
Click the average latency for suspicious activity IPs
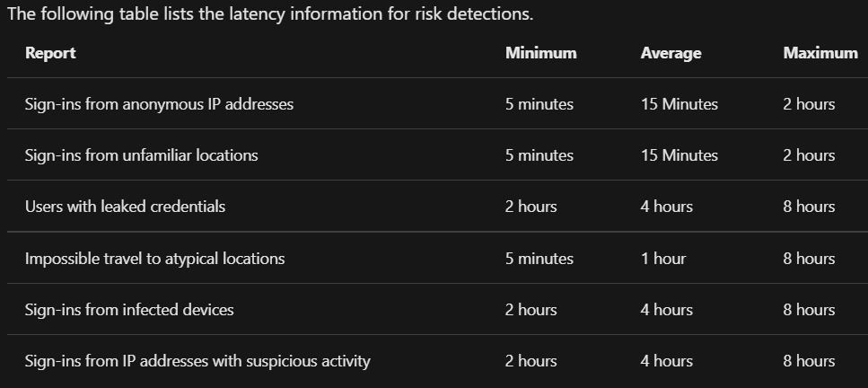[666, 361]
